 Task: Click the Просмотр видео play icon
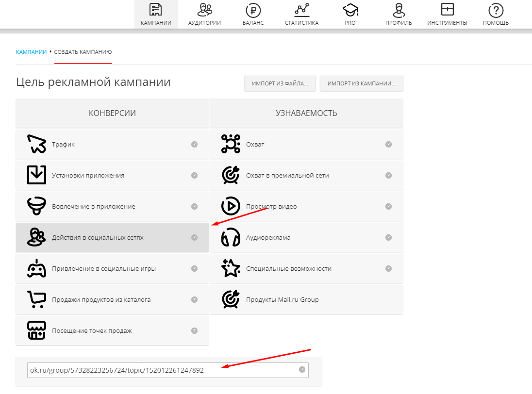coord(231,206)
